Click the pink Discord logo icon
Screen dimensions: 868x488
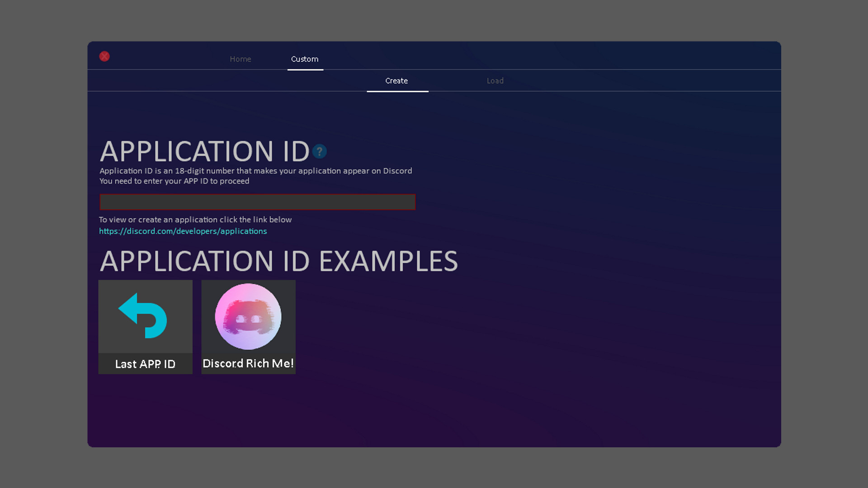coord(248,316)
